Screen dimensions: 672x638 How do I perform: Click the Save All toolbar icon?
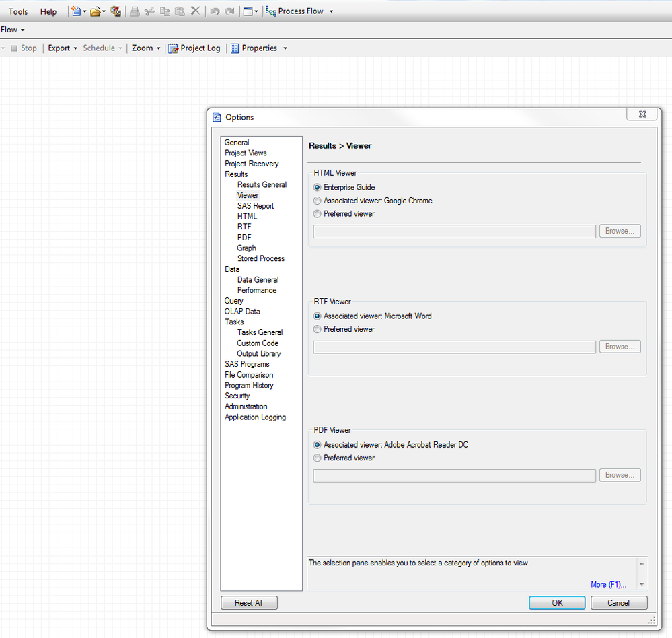tap(116, 11)
